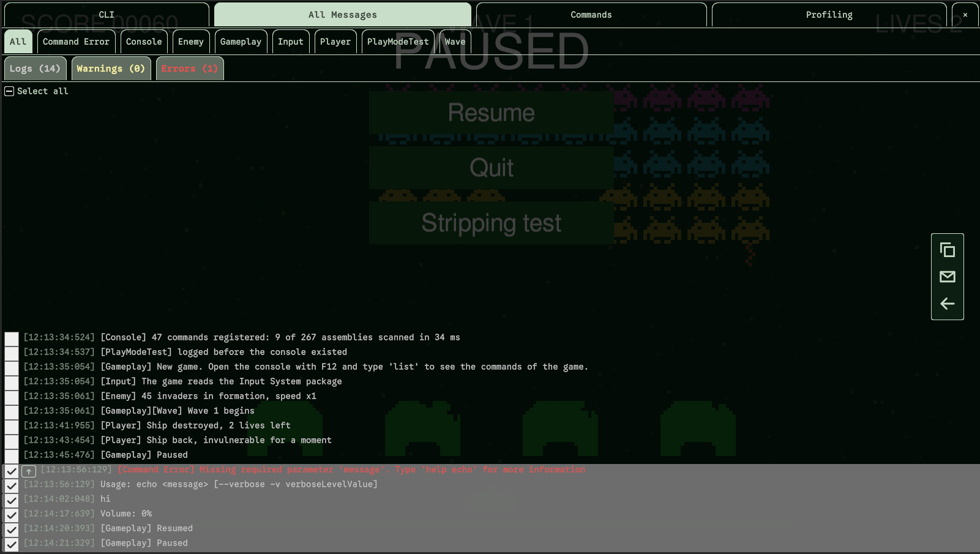
Task: Click the red Command Error message text
Action: click(x=351, y=470)
